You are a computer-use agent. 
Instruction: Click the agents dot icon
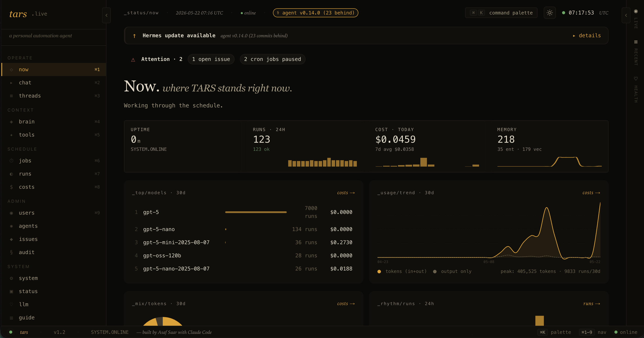tap(11, 226)
